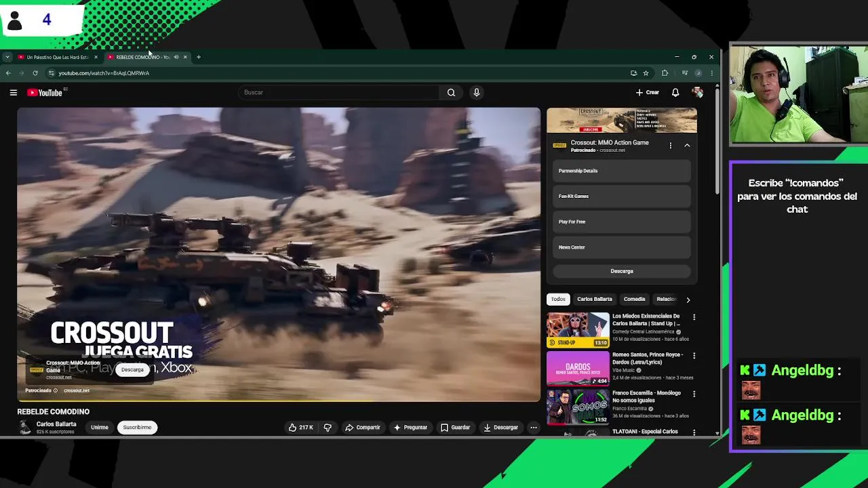The width and height of the screenshot is (868, 488).
Task: Click the Compartir share button
Action: coord(363,428)
